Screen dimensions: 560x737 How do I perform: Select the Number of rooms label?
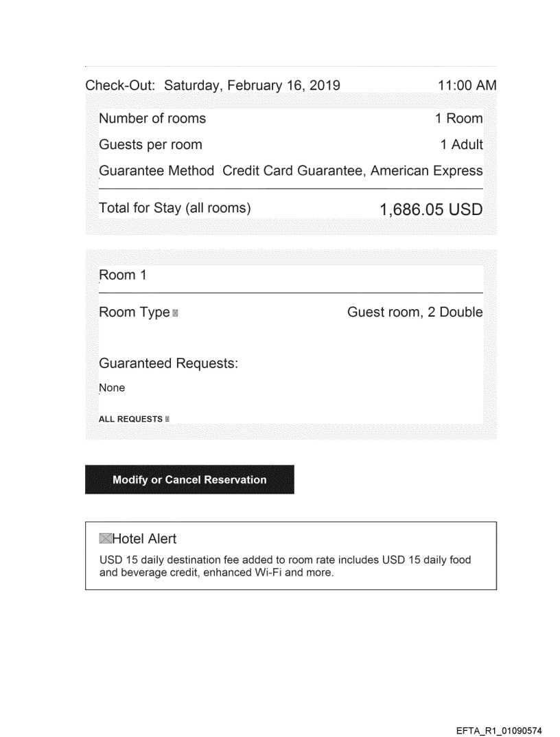152,118
